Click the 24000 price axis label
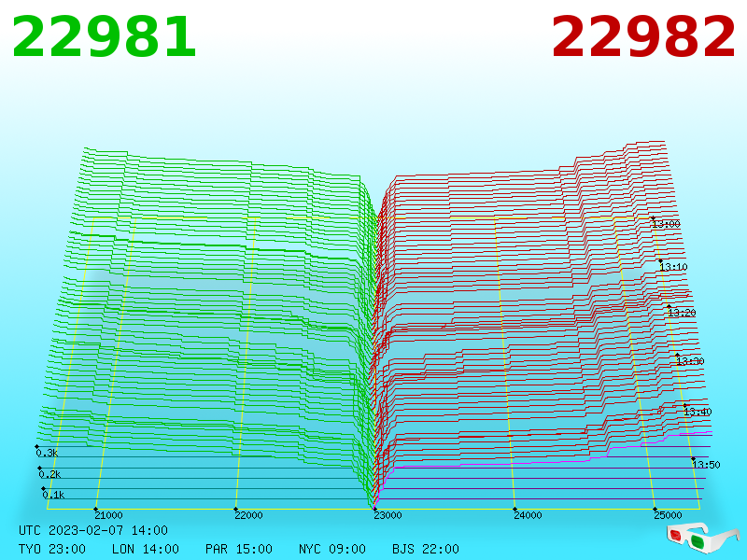Viewport: 747px width, 560px height. (528, 515)
